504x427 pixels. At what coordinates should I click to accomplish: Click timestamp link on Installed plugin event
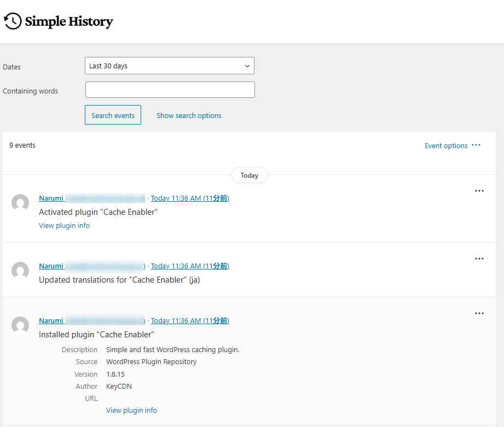coord(190,321)
